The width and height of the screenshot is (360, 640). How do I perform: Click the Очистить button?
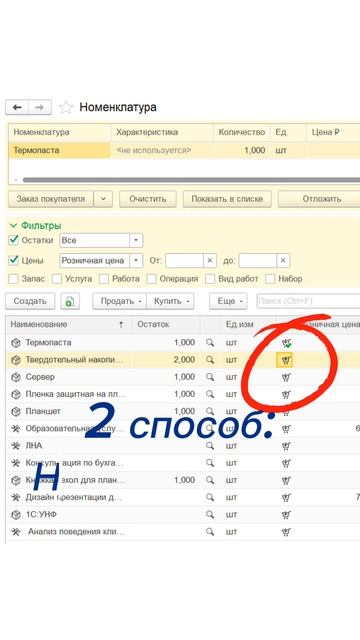point(148,199)
